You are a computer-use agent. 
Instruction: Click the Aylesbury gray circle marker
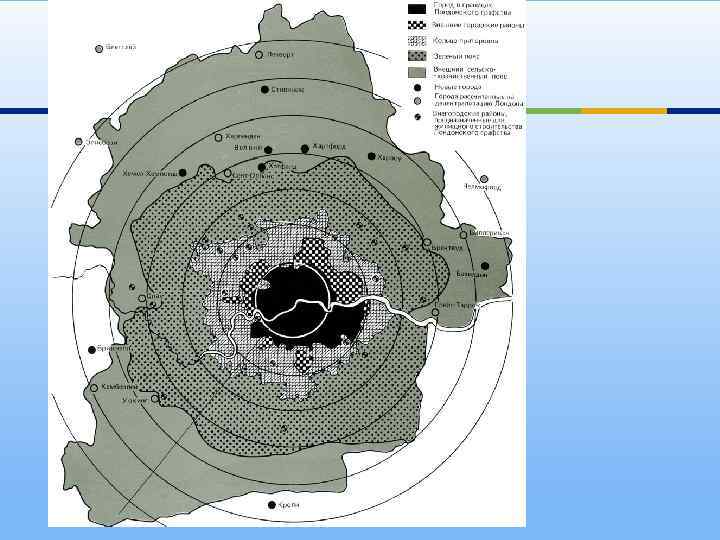(79, 142)
